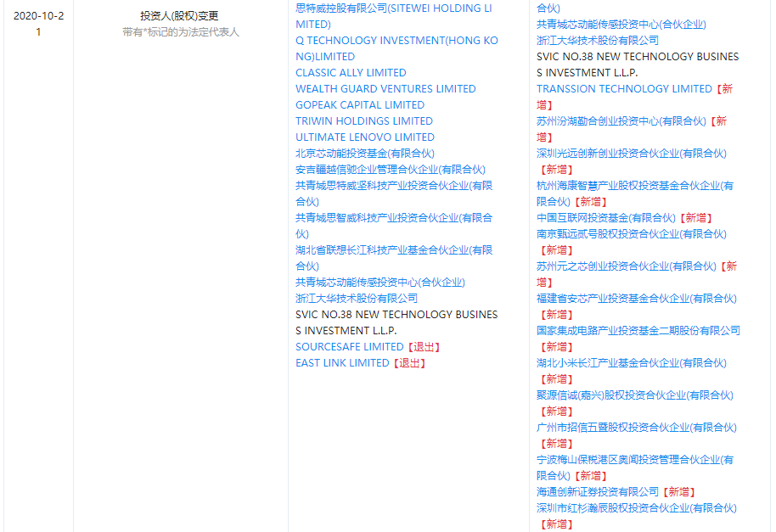Image resolution: width=776 pixels, height=532 pixels.
Task: Select the GOPEAK CAPITAL LIMITED link
Action: [x=360, y=105]
